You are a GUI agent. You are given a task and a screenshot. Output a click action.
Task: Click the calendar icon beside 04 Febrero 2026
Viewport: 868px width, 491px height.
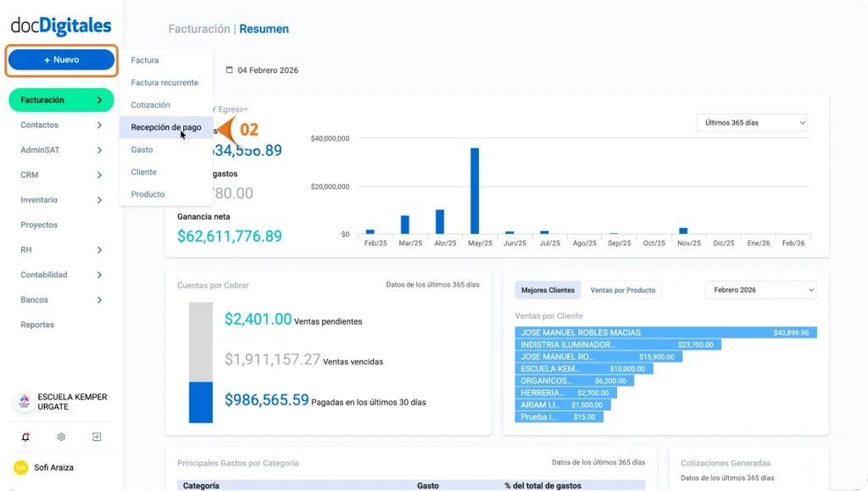point(230,70)
